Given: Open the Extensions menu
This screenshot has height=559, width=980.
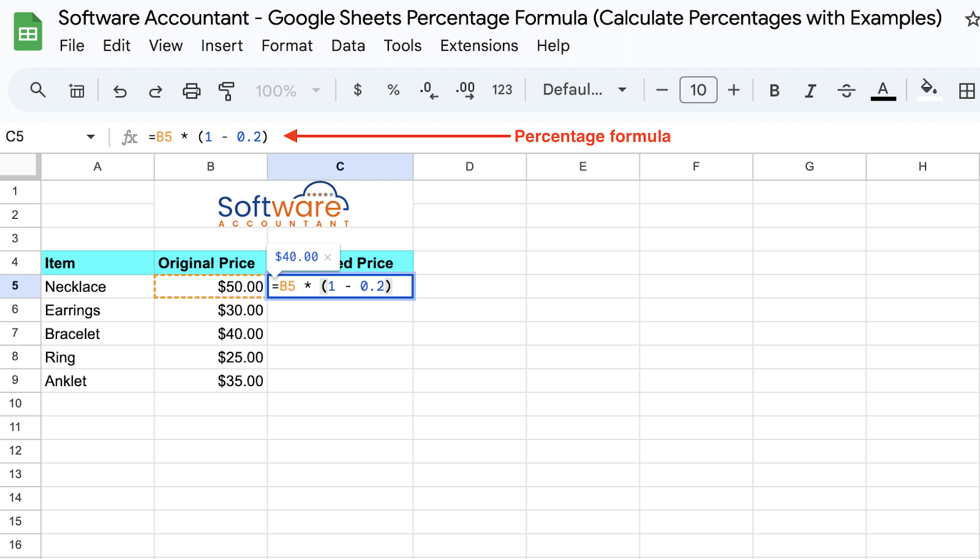Looking at the screenshot, I should tap(479, 46).
